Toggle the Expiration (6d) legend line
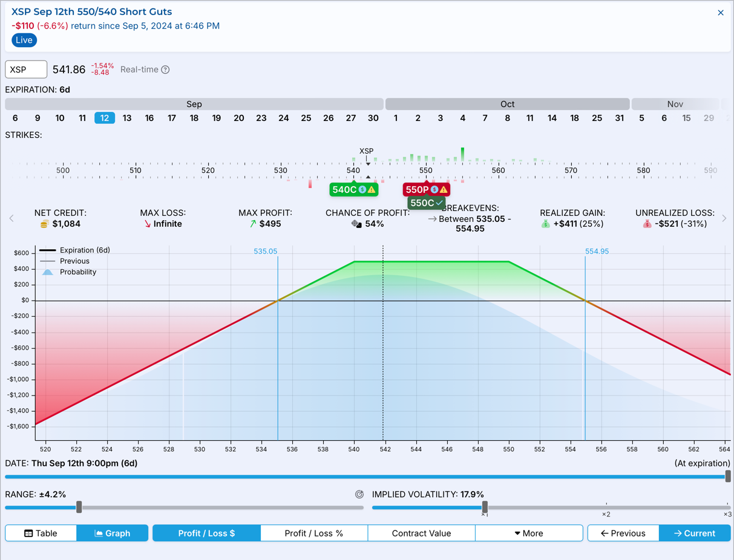Screen dimensions: 734x560 click(75, 250)
